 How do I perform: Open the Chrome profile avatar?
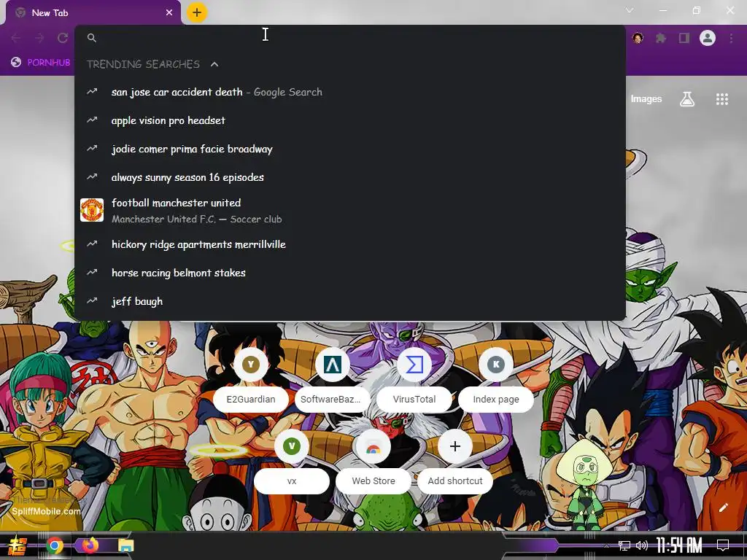point(708,38)
